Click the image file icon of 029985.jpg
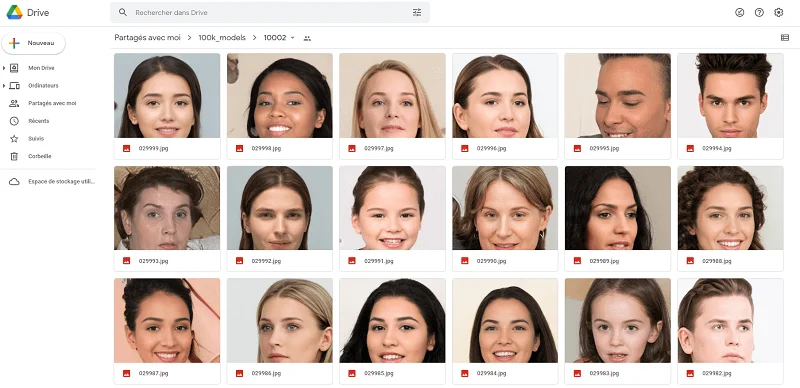The width and height of the screenshot is (800, 388). [352, 373]
